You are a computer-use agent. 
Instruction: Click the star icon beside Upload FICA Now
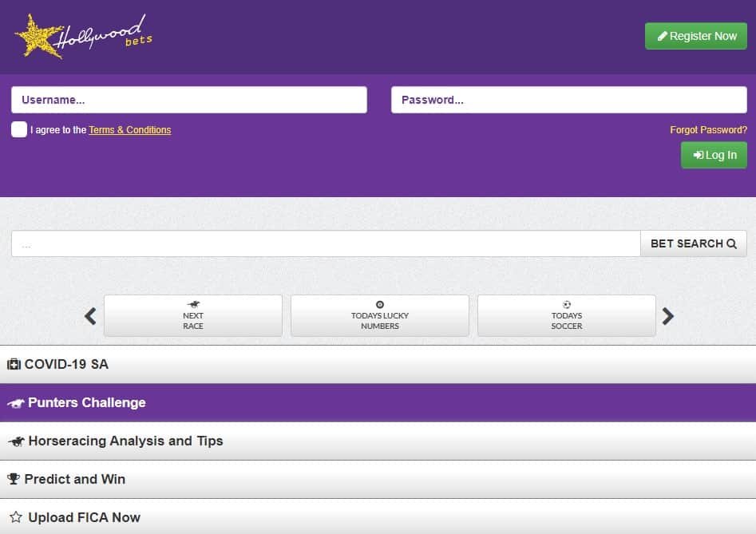pyautogui.click(x=15, y=518)
